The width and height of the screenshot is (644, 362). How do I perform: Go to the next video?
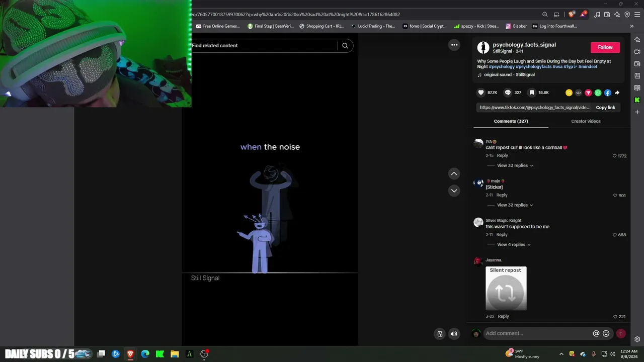click(454, 191)
